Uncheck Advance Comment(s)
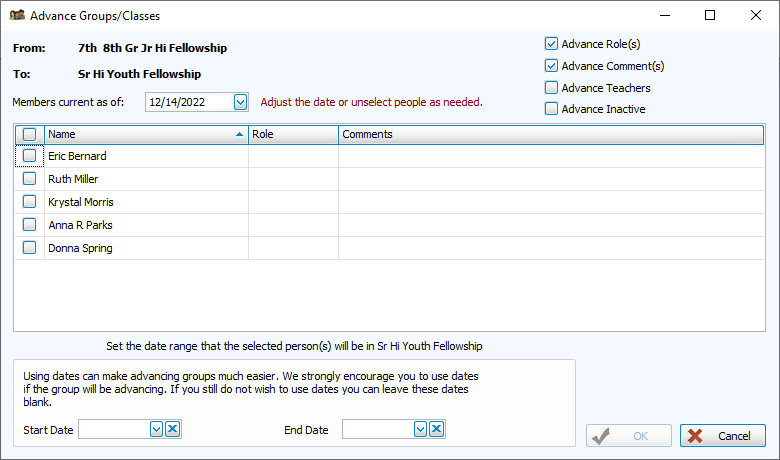The height and width of the screenshot is (460, 780). [551, 66]
